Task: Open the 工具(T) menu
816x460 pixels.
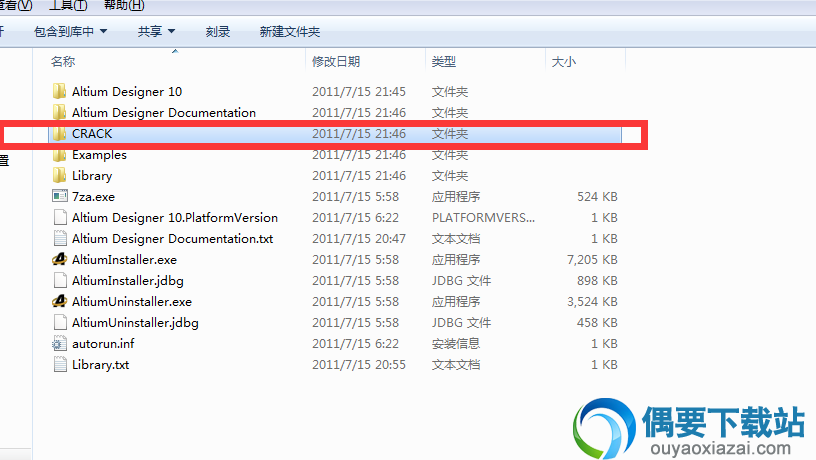Action: (68, 5)
